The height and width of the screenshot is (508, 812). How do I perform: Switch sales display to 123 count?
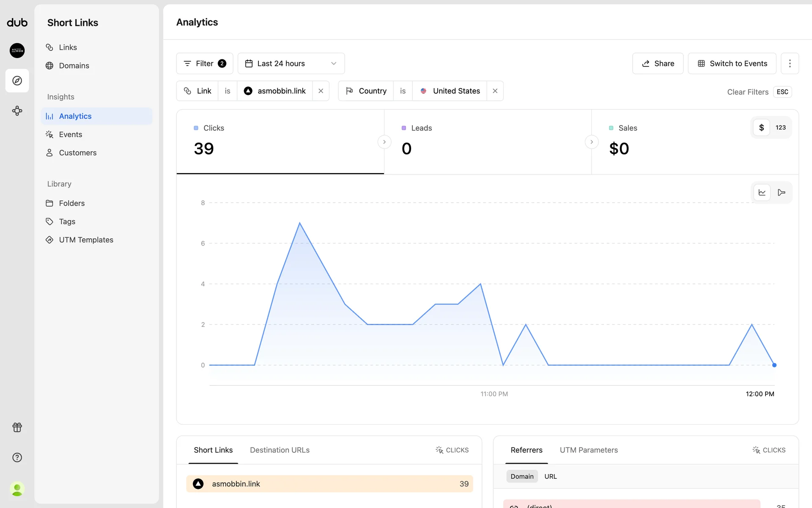coord(780,127)
